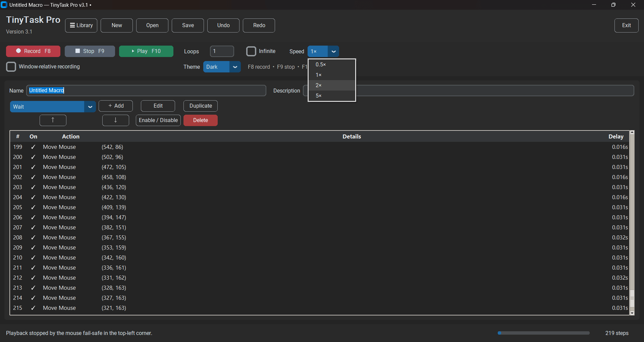Select 5× playback speed
Viewport: 644px width, 342px height.
332,96
